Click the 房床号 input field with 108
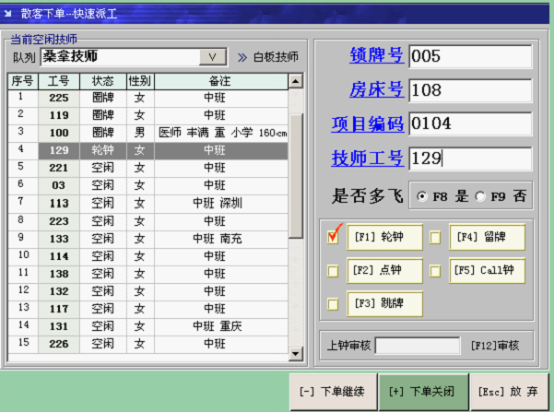This screenshot has height=412, width=554. pos(470,90)
